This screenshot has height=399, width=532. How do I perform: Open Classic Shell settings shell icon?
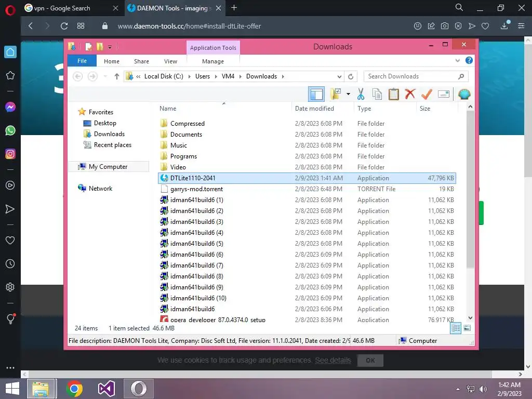(x=464, y=94)
